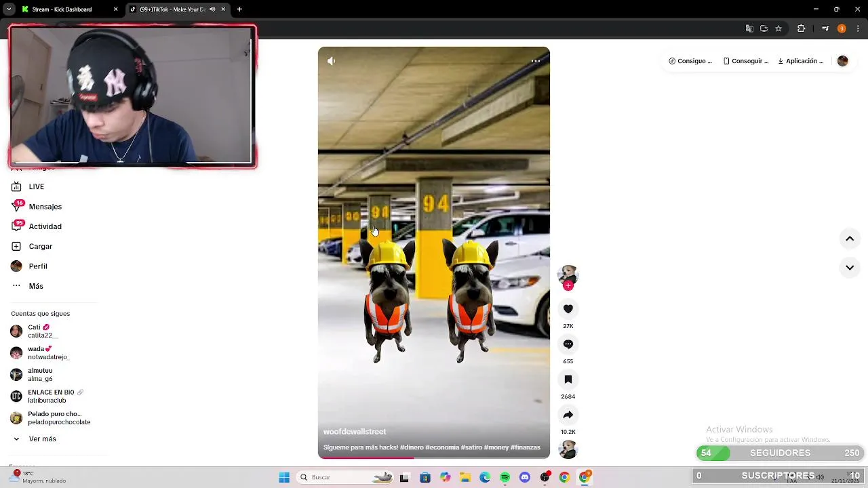This screenshot has height=488, width=868.
Task: Open a new browser tab
Action: 239,9
